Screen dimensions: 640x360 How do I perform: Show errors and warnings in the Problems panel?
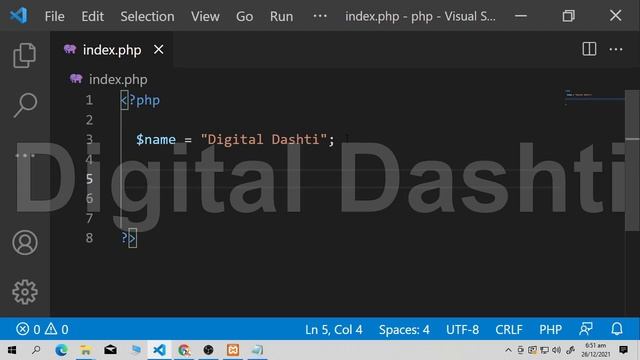click(42, 329)
